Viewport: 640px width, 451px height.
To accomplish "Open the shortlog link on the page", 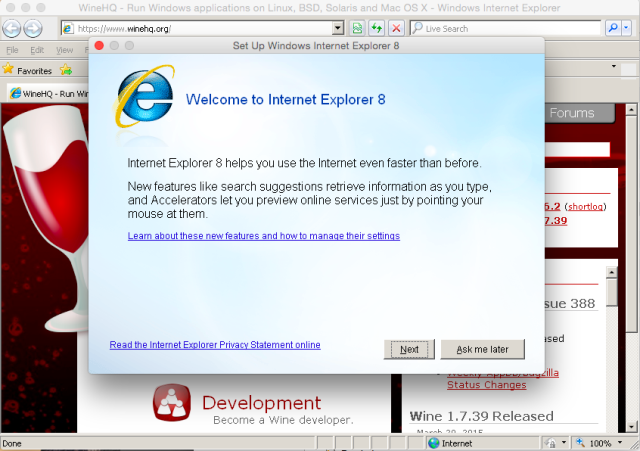I will tap(585, 207).
